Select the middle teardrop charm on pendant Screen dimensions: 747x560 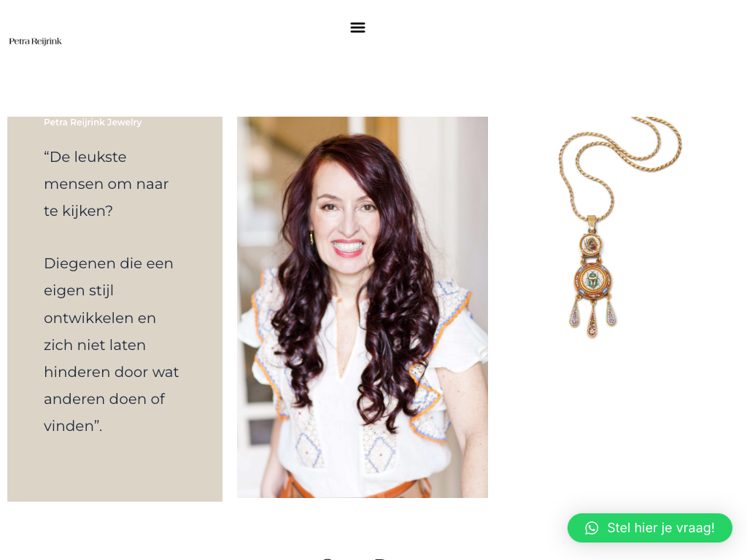(x=592, y=321)
